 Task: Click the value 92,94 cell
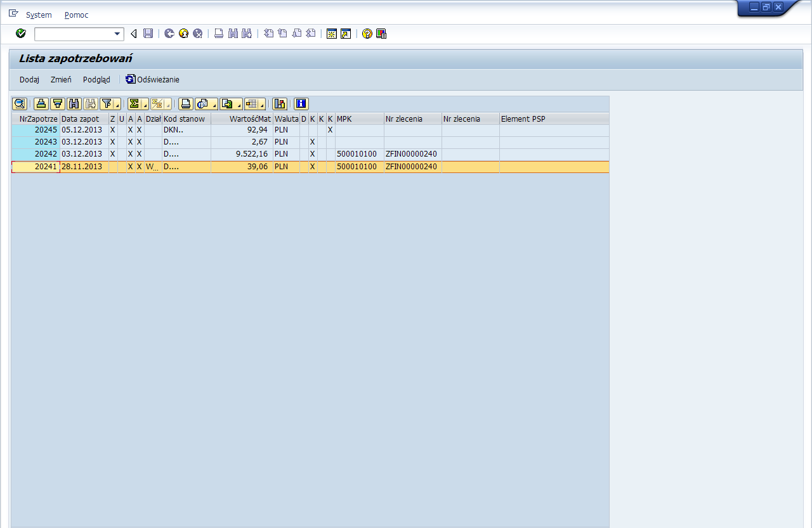pyautogui.click(x=242, y=130)
